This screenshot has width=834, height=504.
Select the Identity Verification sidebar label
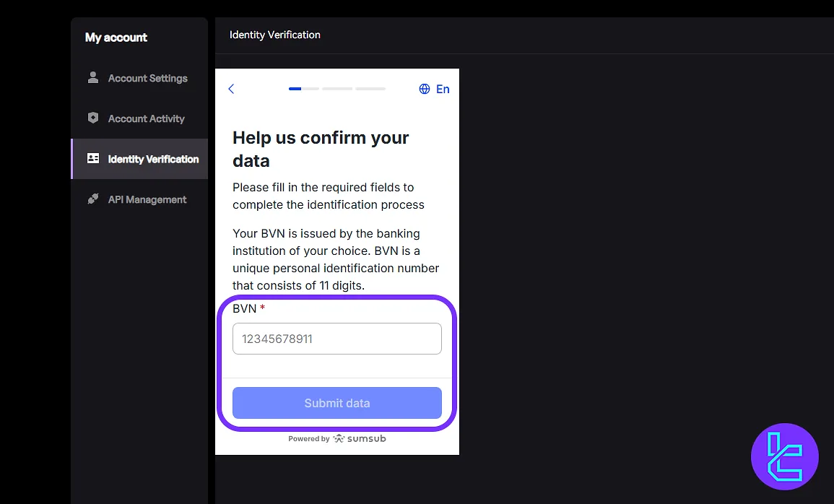153,159
